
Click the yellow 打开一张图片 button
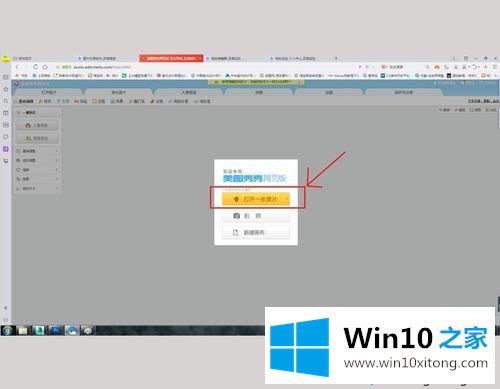coord(256,199)
